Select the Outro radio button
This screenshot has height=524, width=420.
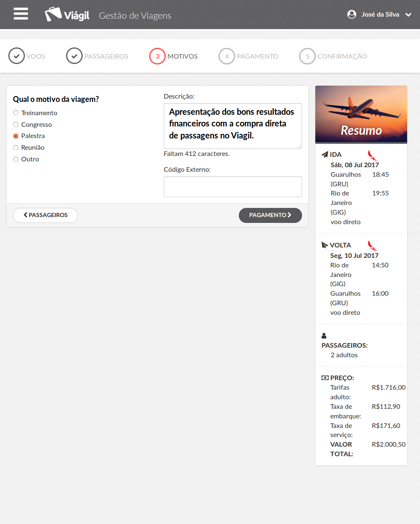pos(16,159)
